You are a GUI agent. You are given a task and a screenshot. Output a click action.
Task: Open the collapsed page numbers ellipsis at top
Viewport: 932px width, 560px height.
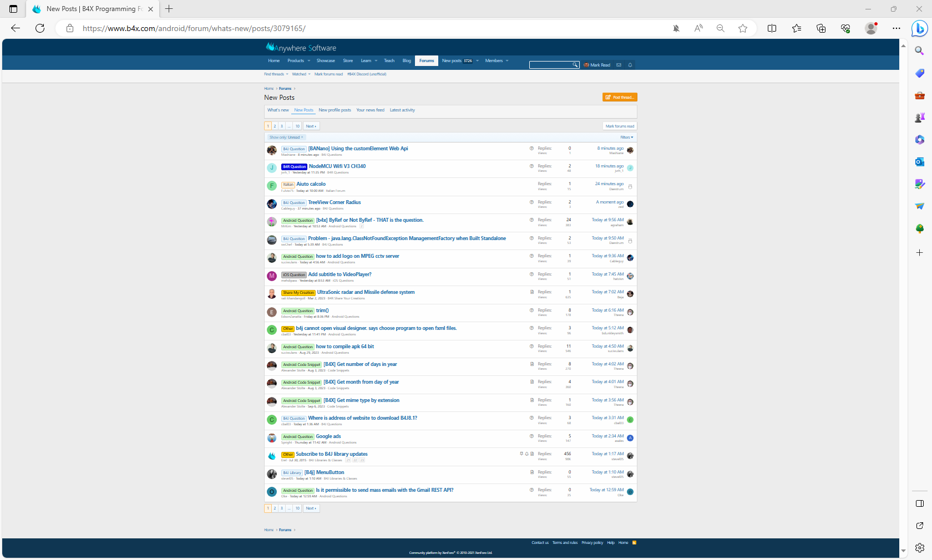pyautogui.click(x=289, y=126)
